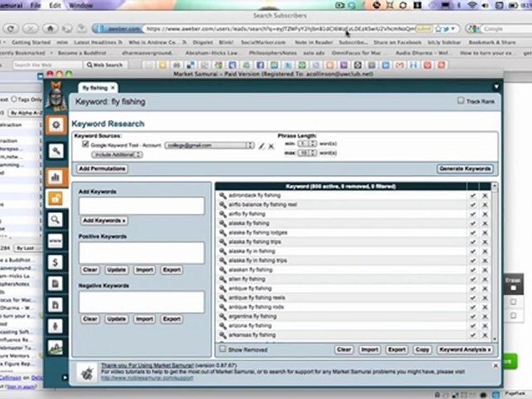This screenshot has width=532, height=399.
Task: Click the keyword list vertical scrollbar
Action: tap(494, 263)
